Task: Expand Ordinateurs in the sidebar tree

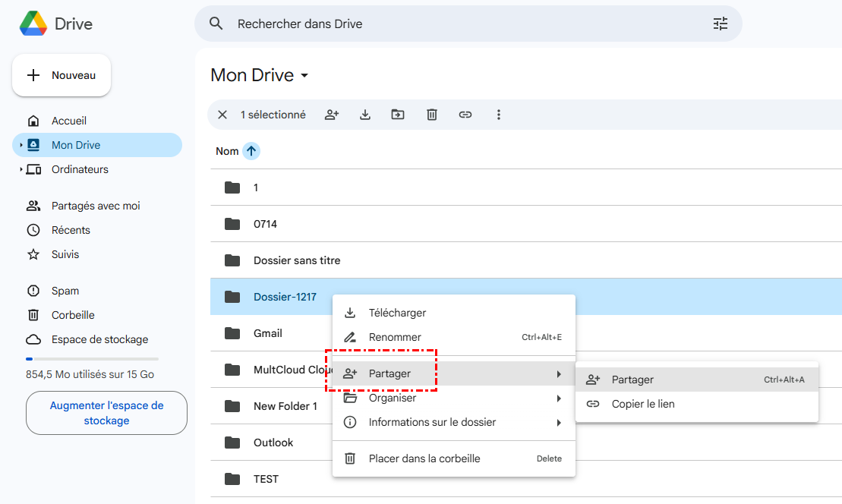Action: click(x=20, y=169)
